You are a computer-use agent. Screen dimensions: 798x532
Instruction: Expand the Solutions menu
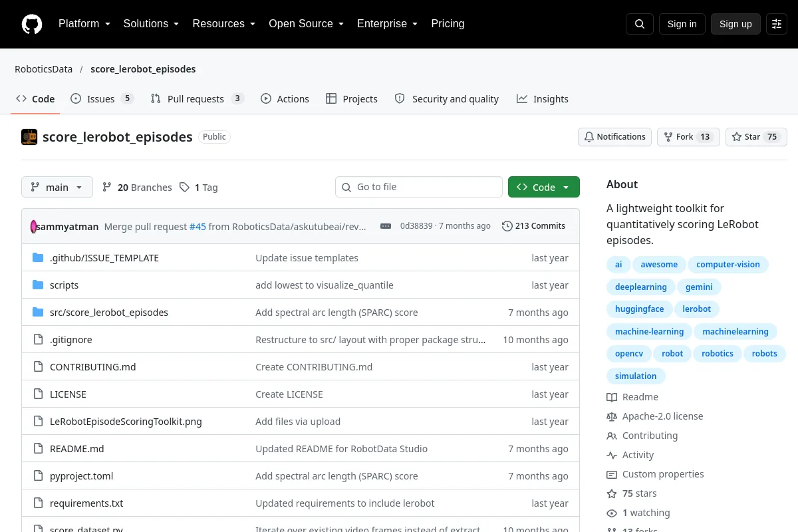pyautogui.click(x=151, y=24)
